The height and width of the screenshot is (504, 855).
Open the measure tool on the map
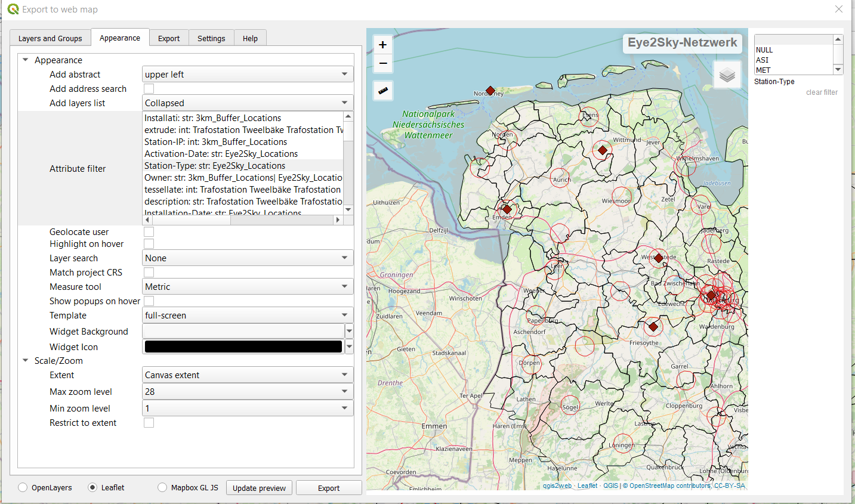click(x=382, y=90)
